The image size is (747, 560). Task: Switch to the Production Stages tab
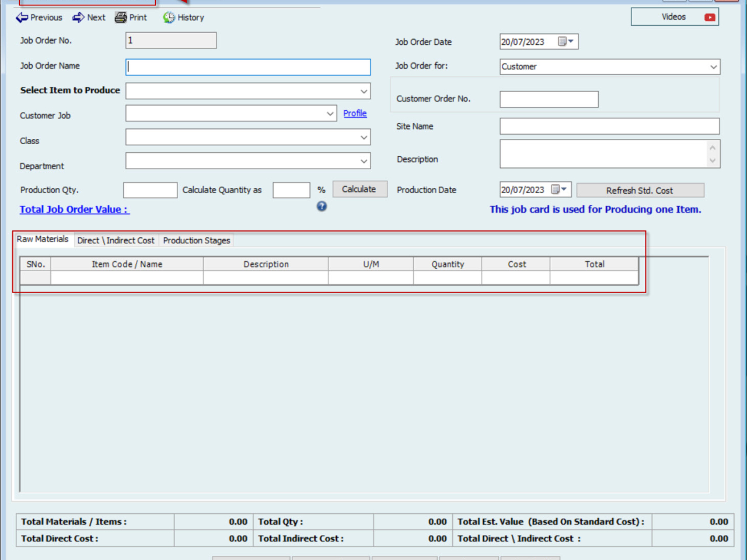(197, 240)
